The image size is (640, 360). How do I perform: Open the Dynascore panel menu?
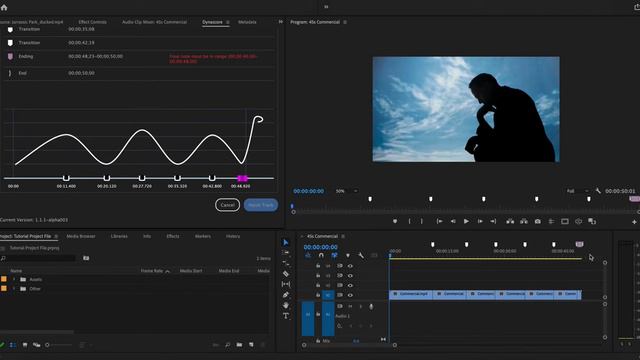click(228, 22)
